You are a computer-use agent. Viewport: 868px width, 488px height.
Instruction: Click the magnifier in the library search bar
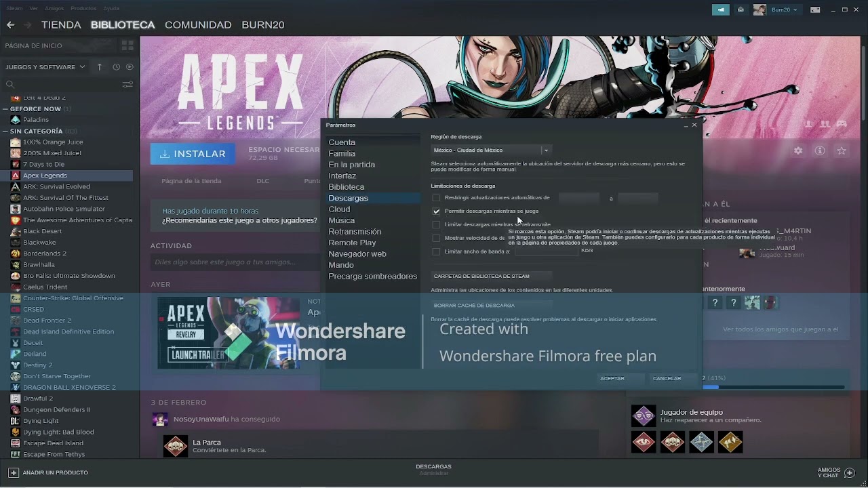(x=9, y=84)
